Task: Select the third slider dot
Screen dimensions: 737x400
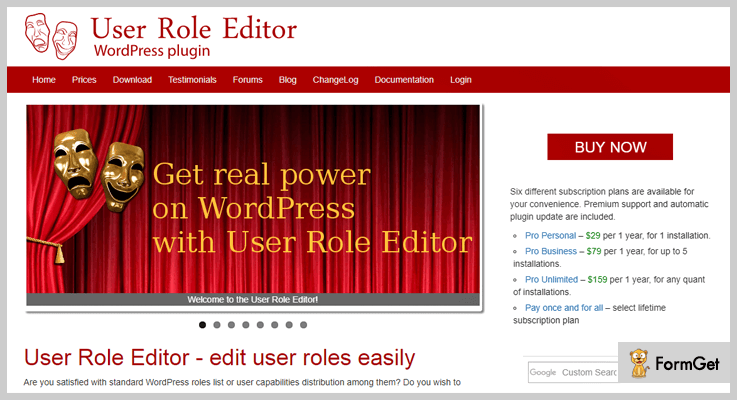Action: tap(231, 325)
